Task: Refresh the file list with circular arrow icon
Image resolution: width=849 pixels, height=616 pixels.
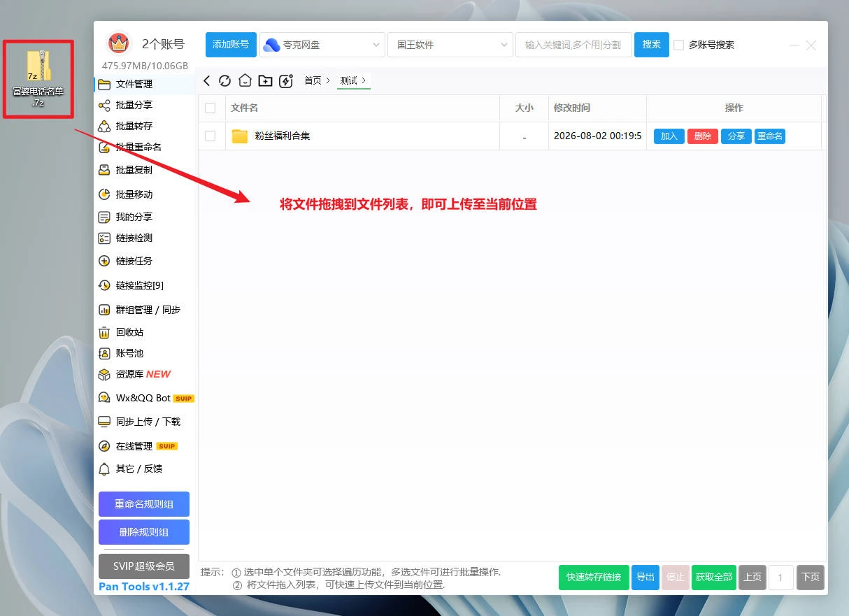Action: 224,81
